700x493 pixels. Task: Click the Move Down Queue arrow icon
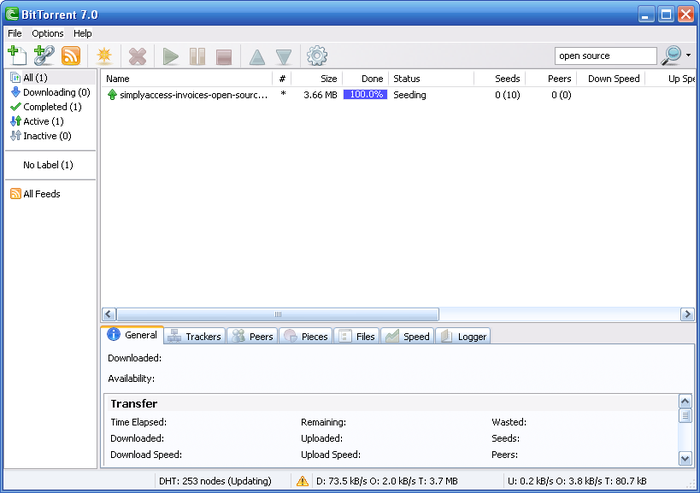[283, 57]
